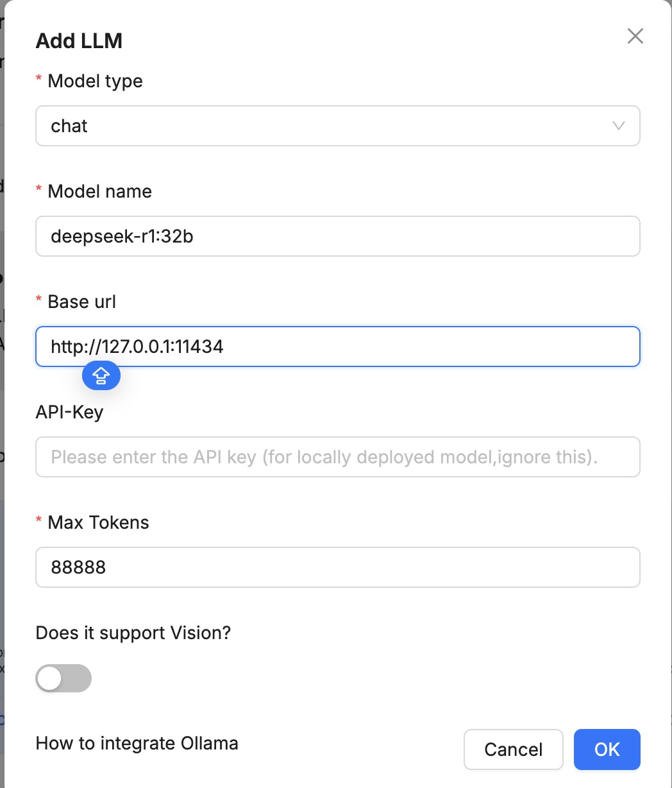Click the red asterisk beside Model type
The image size is (672, 788).
pyautogui.click(x=39, y=80)
